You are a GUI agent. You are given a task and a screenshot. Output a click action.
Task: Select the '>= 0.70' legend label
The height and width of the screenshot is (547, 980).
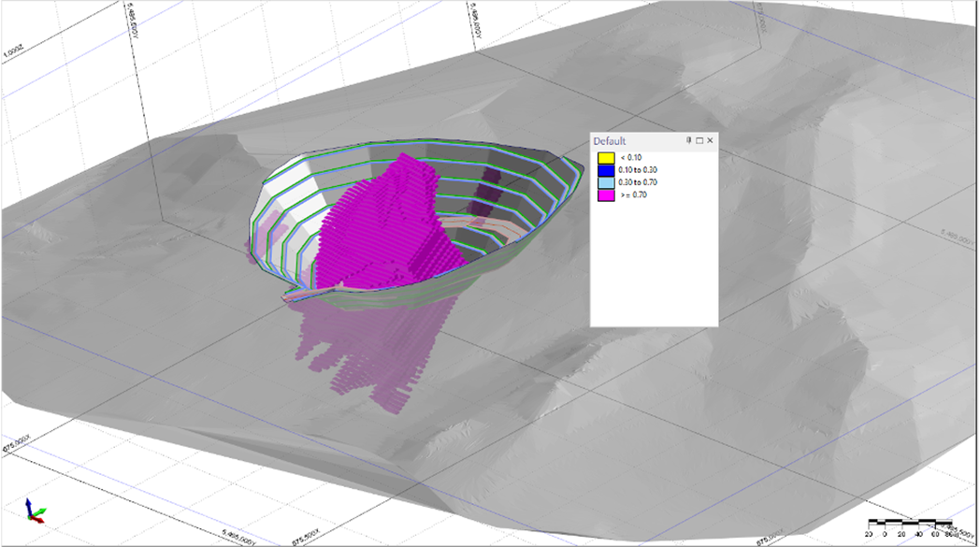[633, 194]
